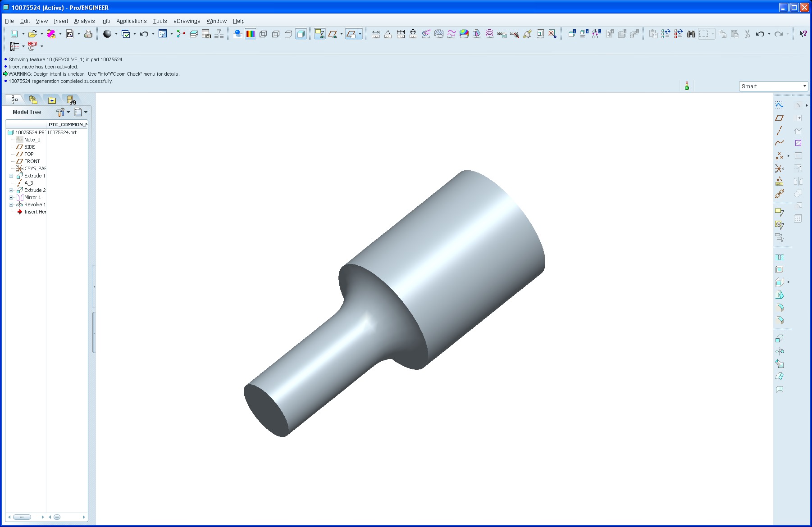Select the Extrude tool
Viewport: 812px width, 527px height.
[780, 338]
